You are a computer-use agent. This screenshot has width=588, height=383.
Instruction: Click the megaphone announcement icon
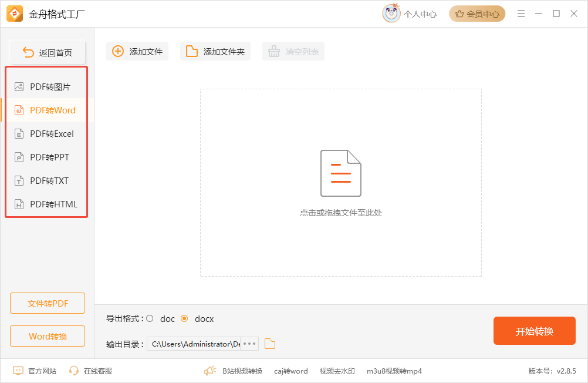tap(210, 371)
